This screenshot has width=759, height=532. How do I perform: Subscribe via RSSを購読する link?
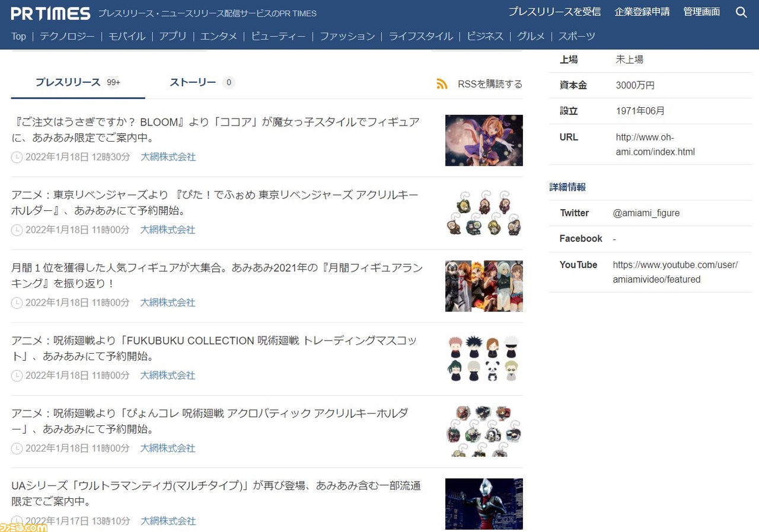point(490,84)
